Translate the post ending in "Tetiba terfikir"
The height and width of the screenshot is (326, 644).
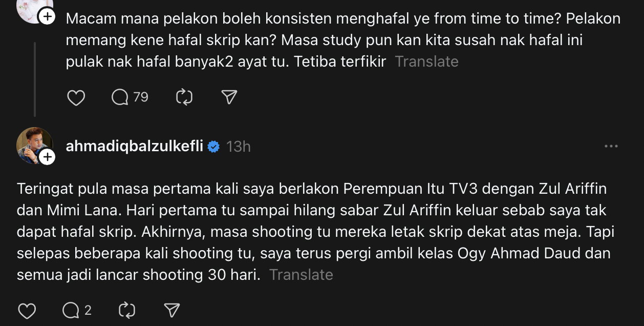426,62
